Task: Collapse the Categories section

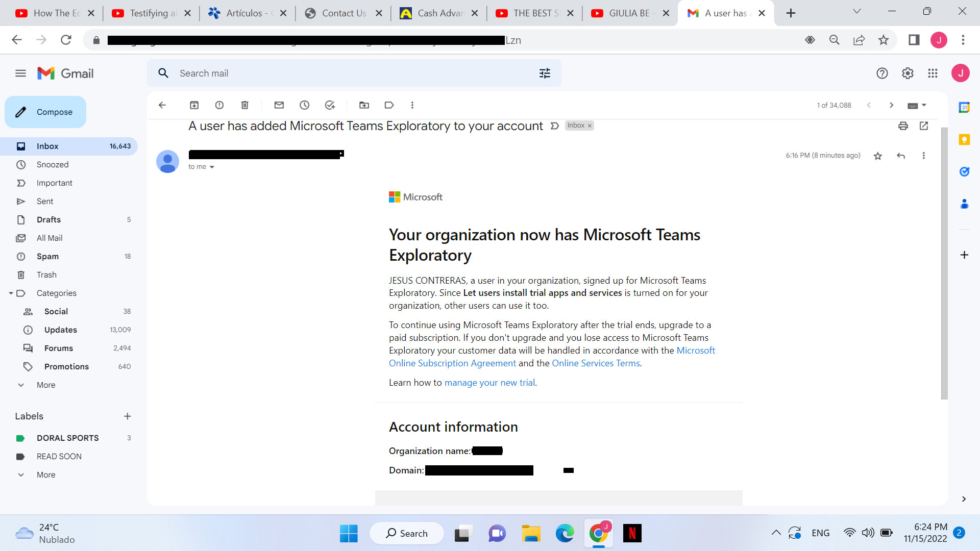Action: tap(11, 293)
